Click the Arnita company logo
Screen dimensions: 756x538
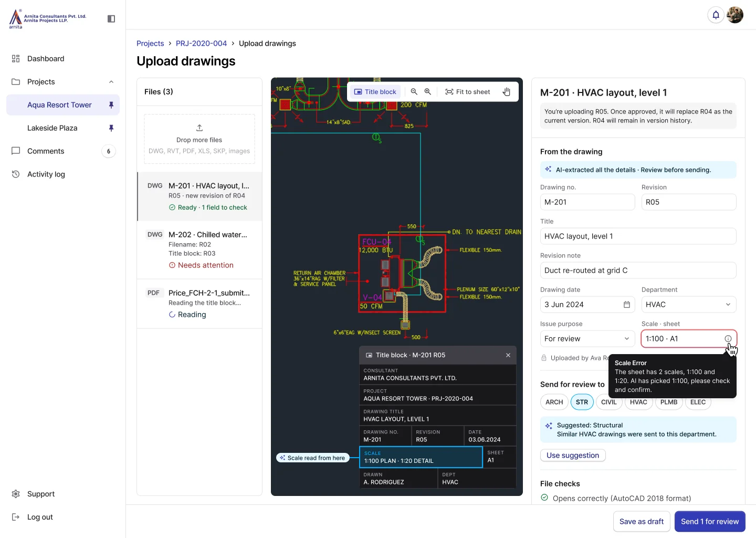(x=47, y=18)
